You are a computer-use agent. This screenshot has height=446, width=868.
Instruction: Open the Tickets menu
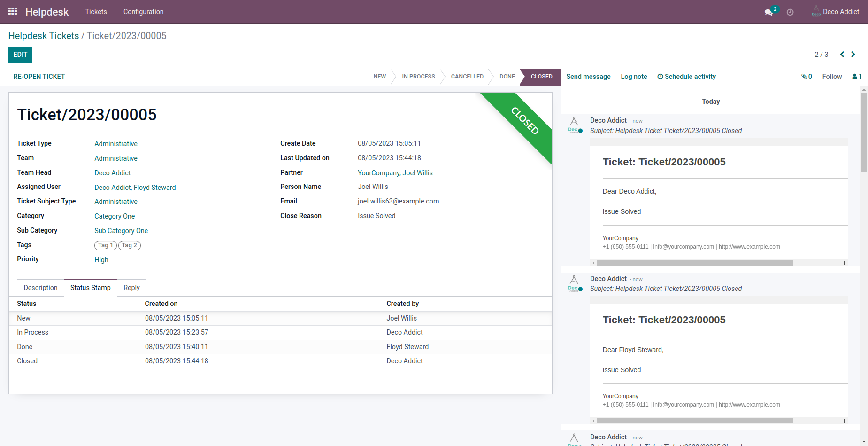[96, 12]
